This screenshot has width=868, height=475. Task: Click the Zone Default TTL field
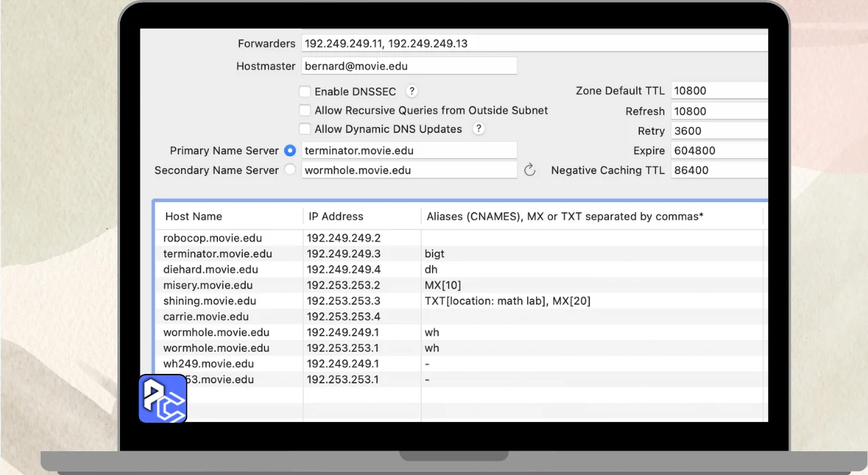click(x=719, y=91)
